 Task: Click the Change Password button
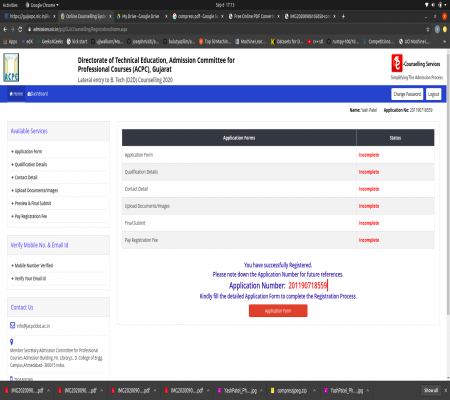click(407, 94)
